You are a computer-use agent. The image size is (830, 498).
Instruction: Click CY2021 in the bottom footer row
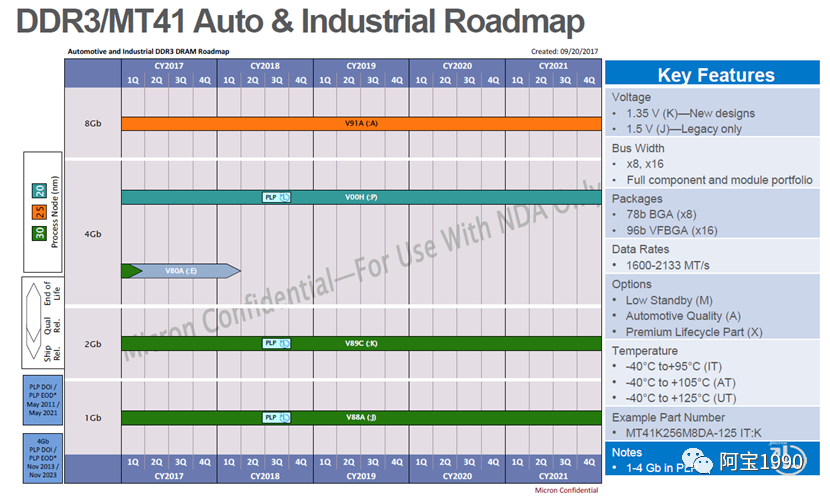click(553, 476)
